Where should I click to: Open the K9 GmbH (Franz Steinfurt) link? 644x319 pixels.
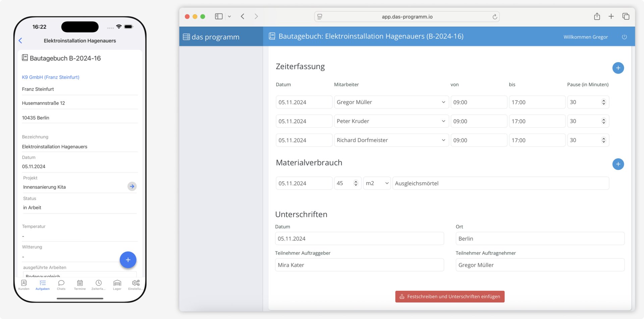tap(51, 77)
